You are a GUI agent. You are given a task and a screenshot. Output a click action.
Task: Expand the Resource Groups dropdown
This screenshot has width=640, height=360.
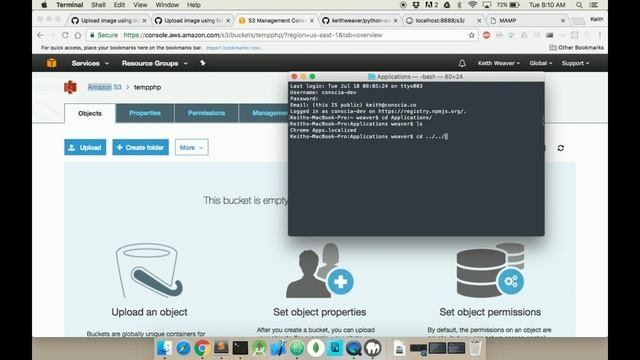[x=155, y=63]
